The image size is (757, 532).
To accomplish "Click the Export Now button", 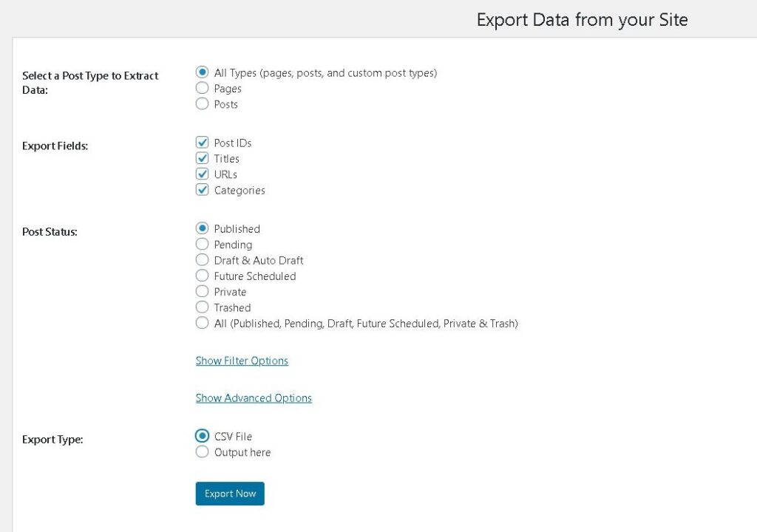I will coord(230,494).
